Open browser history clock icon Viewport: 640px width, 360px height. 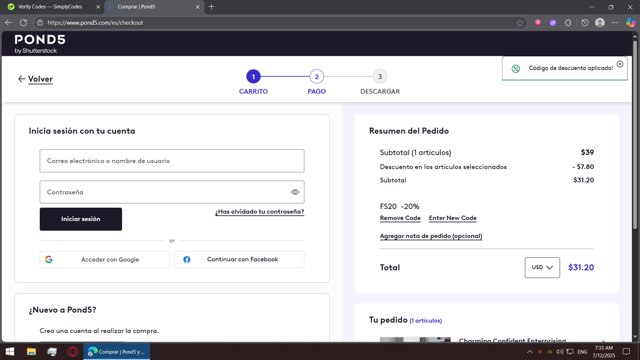point(584,23)
